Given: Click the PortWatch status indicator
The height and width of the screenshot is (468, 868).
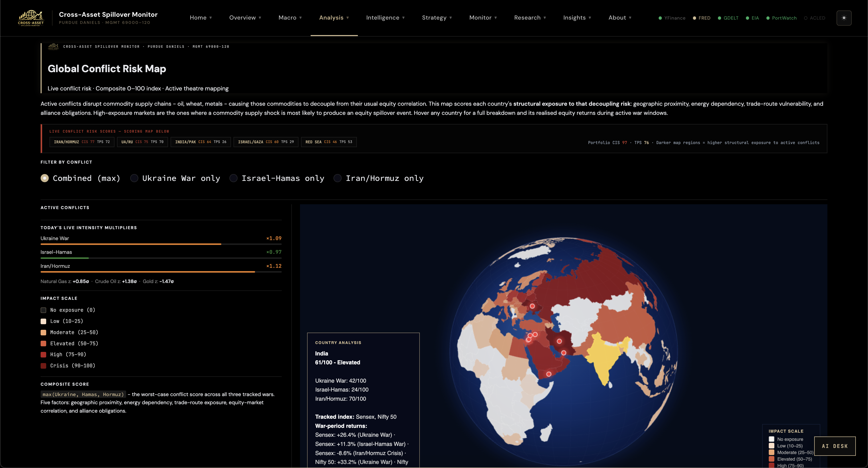Looking at the screenshot, I should coord(781,18).
